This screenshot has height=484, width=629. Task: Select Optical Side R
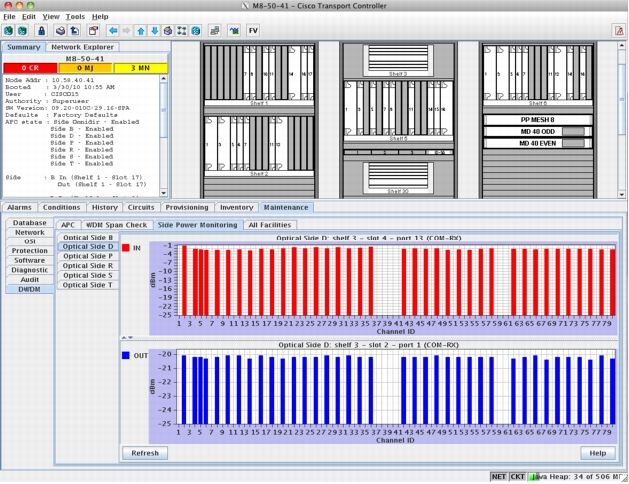pyautogui.click(x=88, y=265)
